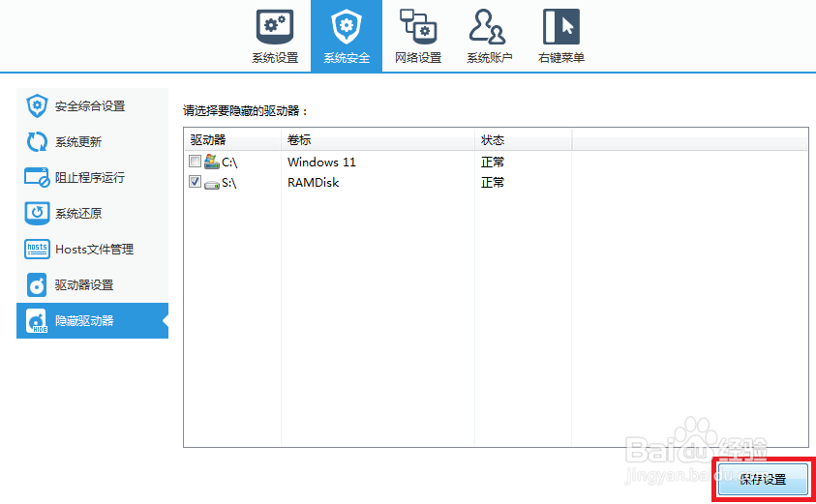
Task: Switch to 系统账户 tab label
Action: [489, 58]
